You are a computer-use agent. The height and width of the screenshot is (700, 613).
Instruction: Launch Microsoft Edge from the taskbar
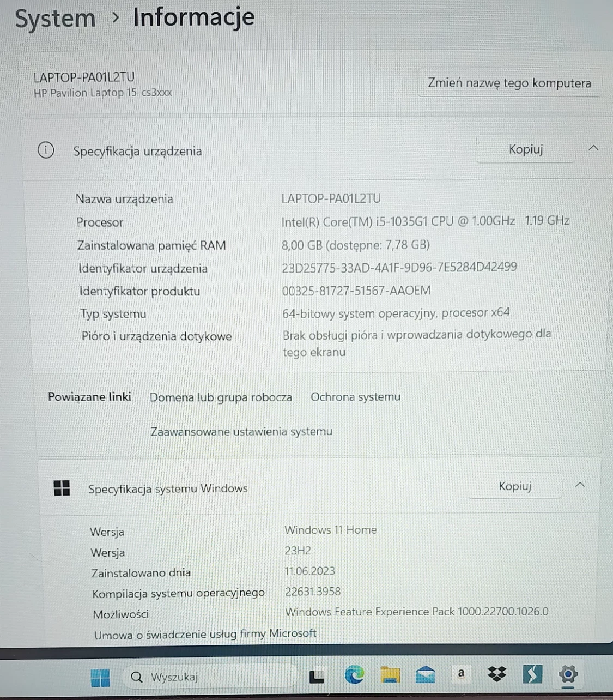[354, 675]
